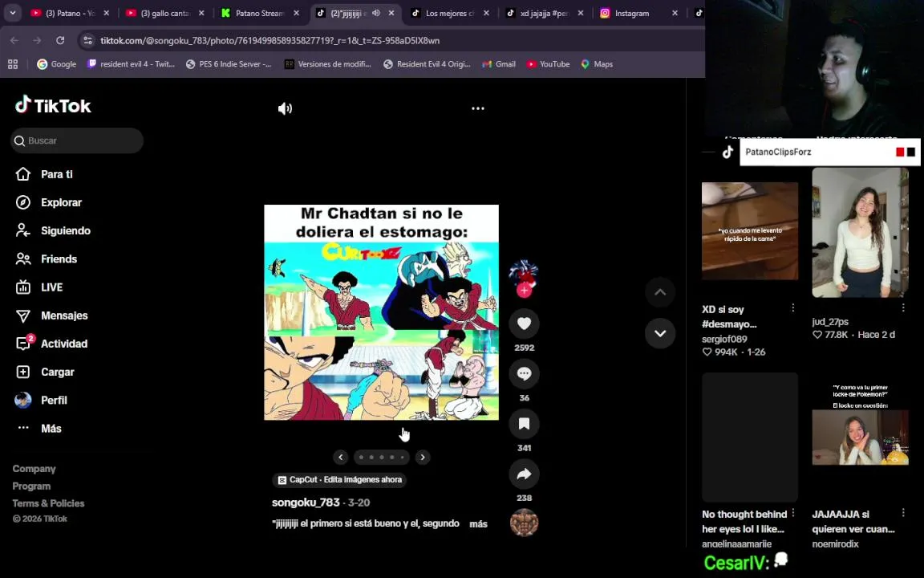The width and height of the screenshot is (924, 578).
Task: Reload the page
Action: coord(60,40)
